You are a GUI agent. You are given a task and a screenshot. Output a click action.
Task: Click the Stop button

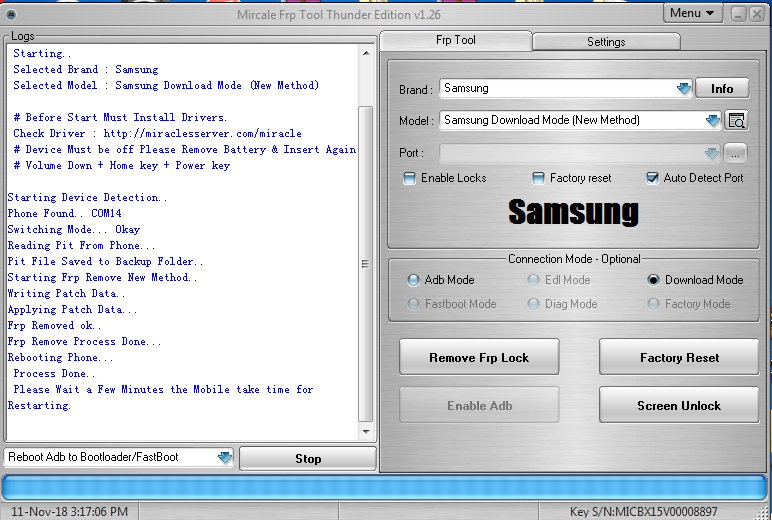tap(308, 459)
